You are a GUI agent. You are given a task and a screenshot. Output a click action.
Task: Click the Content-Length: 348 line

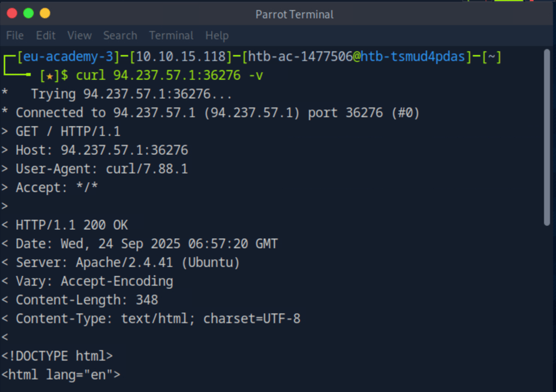point(87,300)
